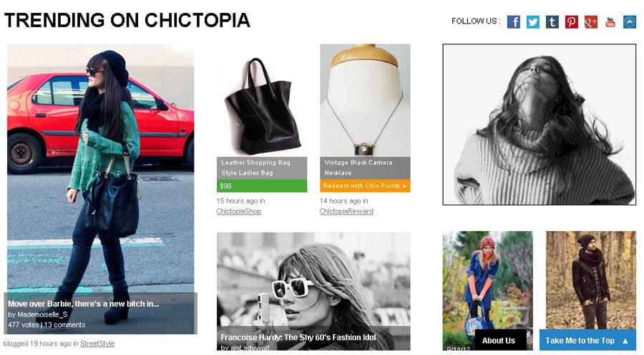The image size is (644, 355).
Task: Open the Tumblr follow icon
Action: (552, 21)
